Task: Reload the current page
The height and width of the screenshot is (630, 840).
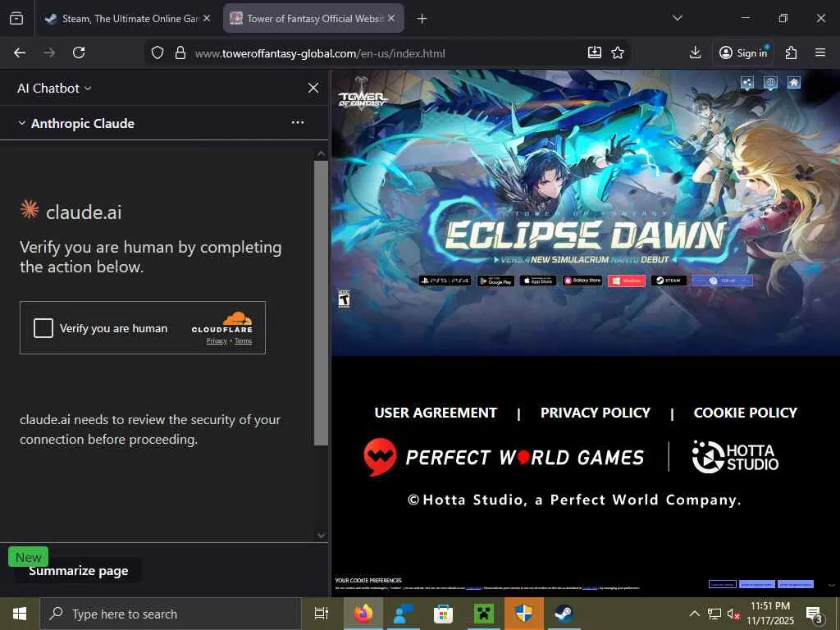Action: pyautogui.click(x=79, y=52)
